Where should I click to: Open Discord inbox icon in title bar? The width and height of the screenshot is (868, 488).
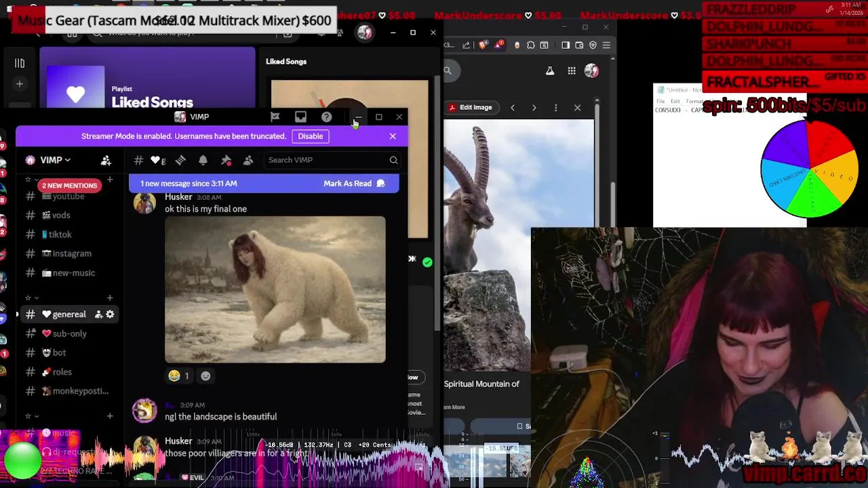coord(300,117)
